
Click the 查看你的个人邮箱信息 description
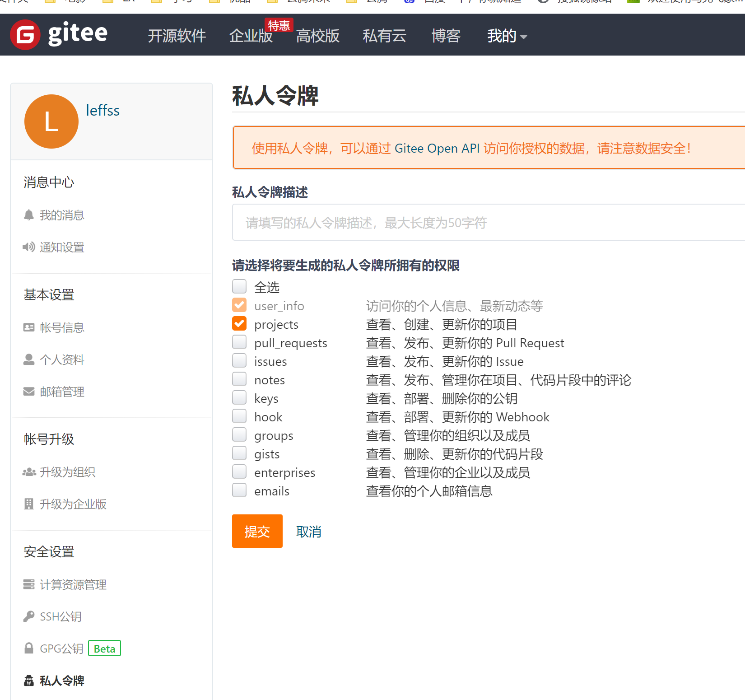pos(429,491)
